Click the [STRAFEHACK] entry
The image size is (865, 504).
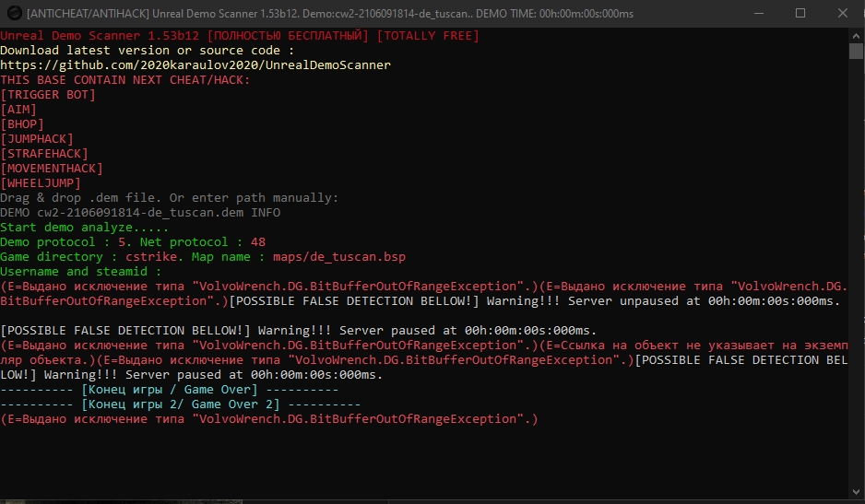coord(44,153)
